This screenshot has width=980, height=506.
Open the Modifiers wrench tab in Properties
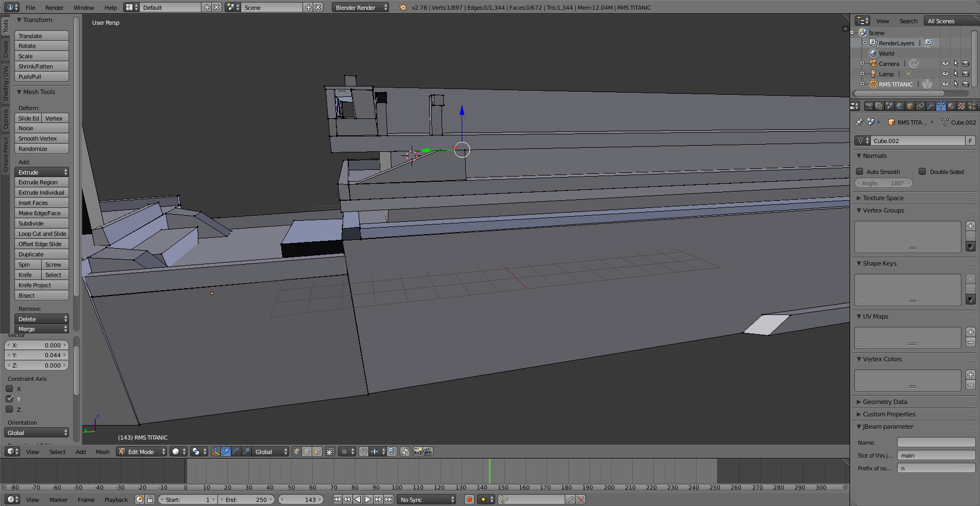tap(931, 106)
